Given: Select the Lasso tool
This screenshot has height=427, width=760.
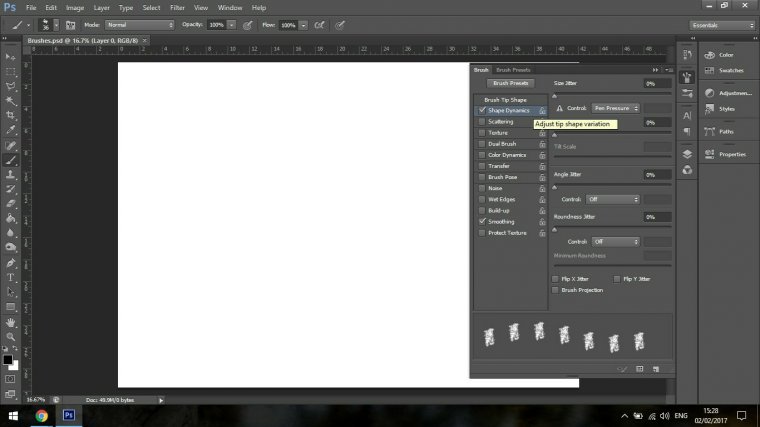Looking at the screenshot, I should point(10,86).
